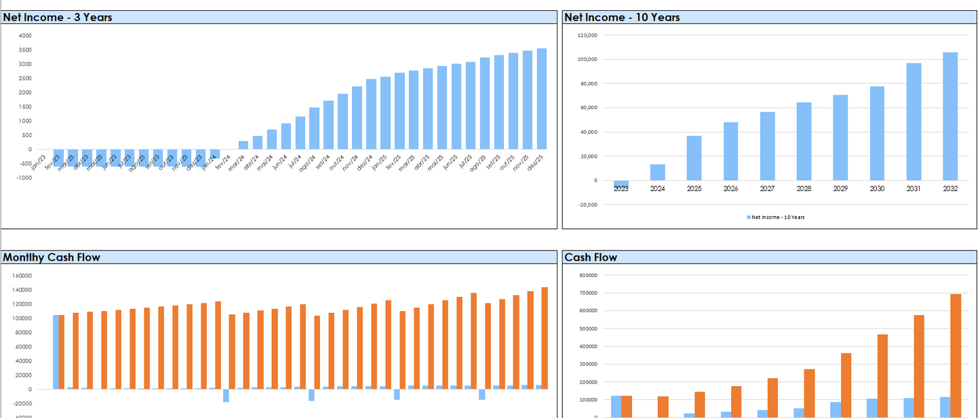Click the 'Net Income - 10 Years' title header
Screen dimensions: 980x418
622,18
